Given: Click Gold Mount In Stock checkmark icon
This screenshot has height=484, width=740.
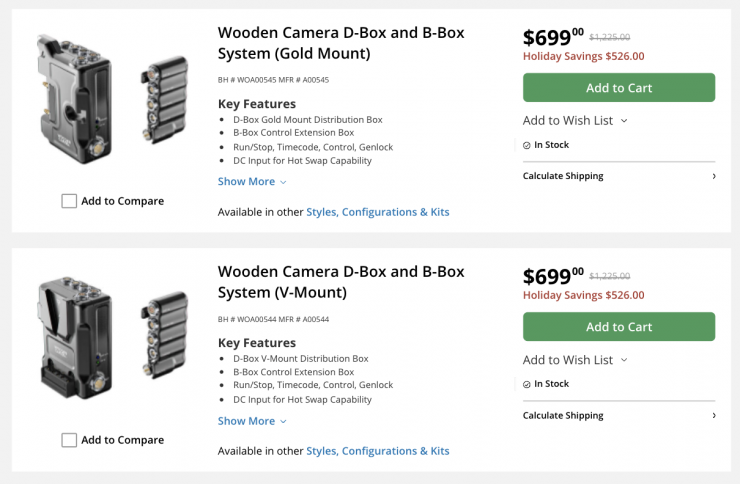Looking at the screenshot, I should click(x=527, y=145).
